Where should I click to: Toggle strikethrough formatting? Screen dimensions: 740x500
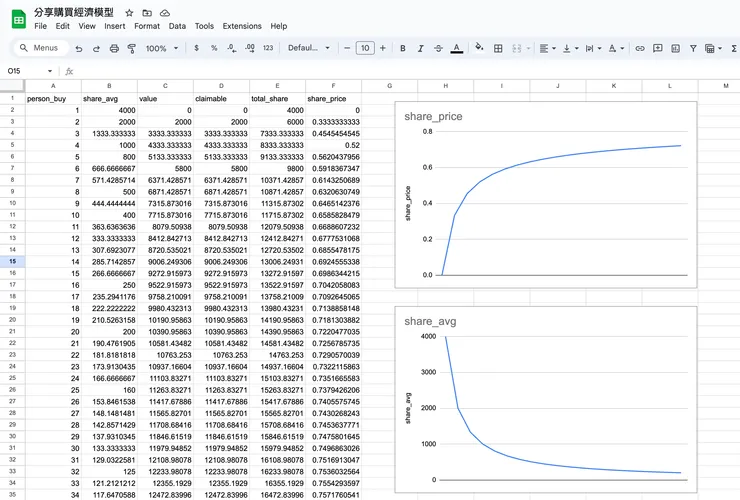pos(438,48)
